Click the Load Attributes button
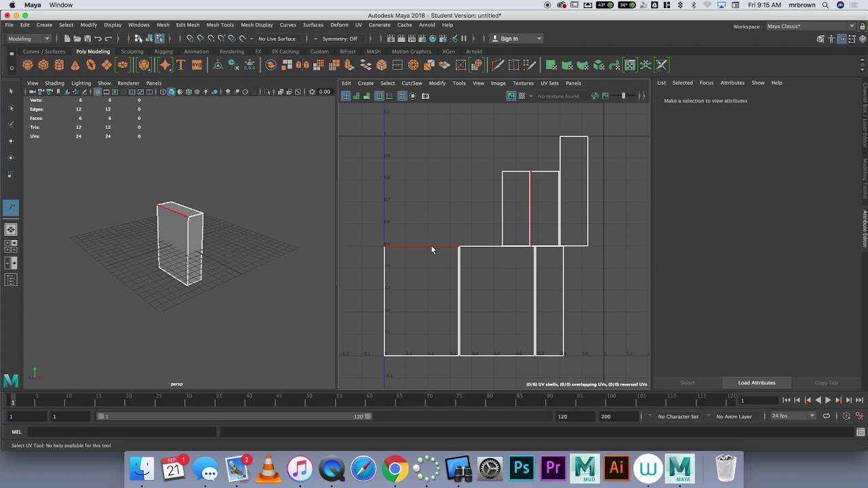868x488 pixels. (x=757, y=383)
